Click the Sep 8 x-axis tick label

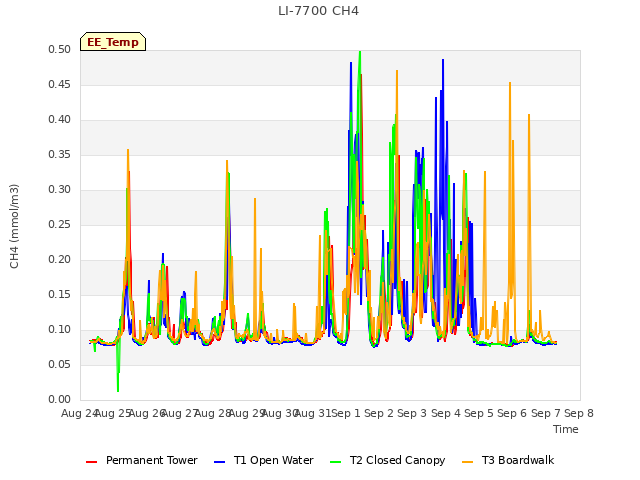pyautogui.click(x=579, y=413)
